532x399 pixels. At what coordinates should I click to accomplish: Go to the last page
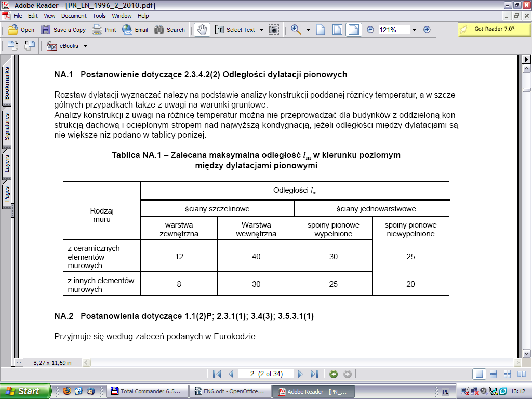click(x=314, y=374)
